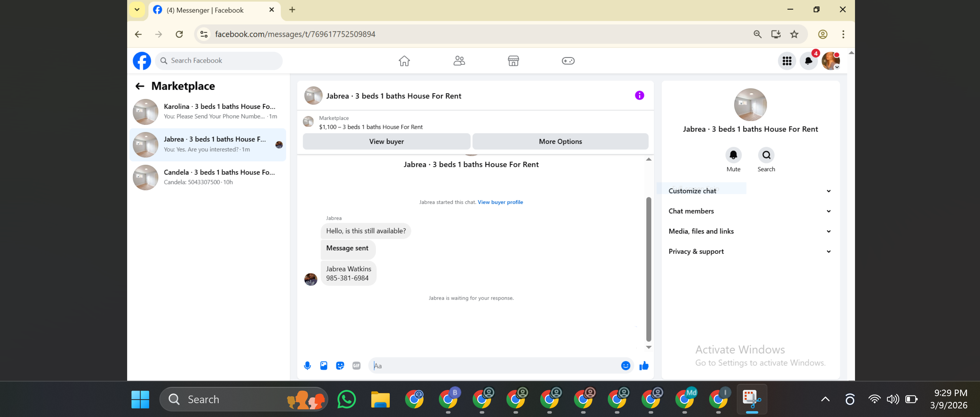The image size is (980, 417).
Task: Click the chat vertical scrollbar
Action: pyautogui.click(x=649, y=269)
